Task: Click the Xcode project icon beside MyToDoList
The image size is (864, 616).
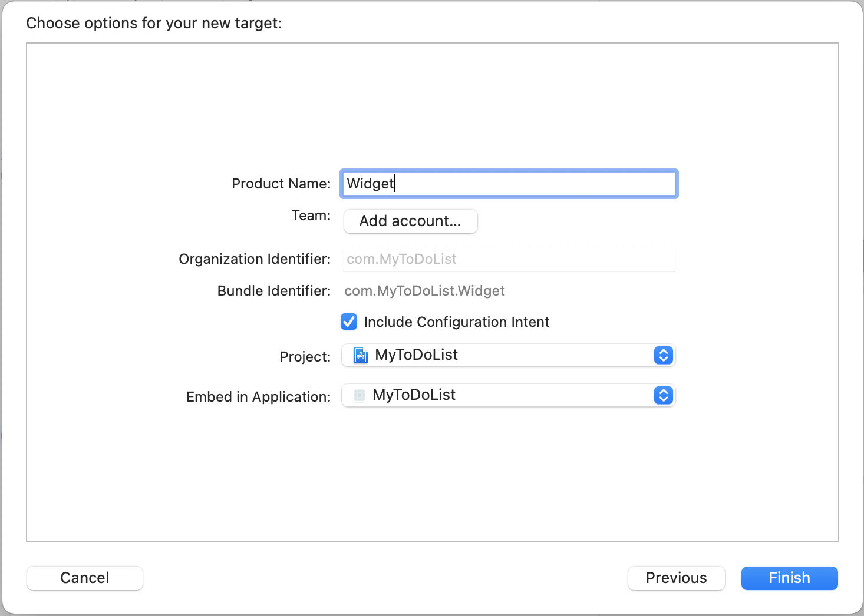Action: pyautogui.click(x=360, y=355)
